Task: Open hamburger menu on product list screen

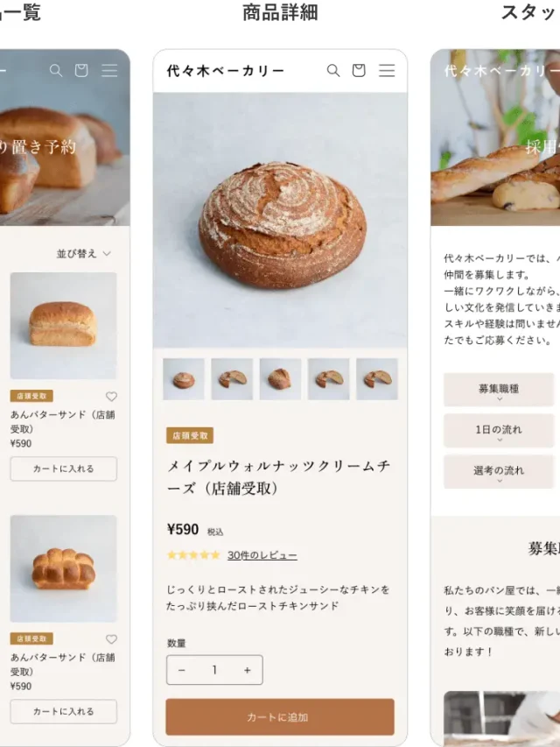Action: click(109, 71)
